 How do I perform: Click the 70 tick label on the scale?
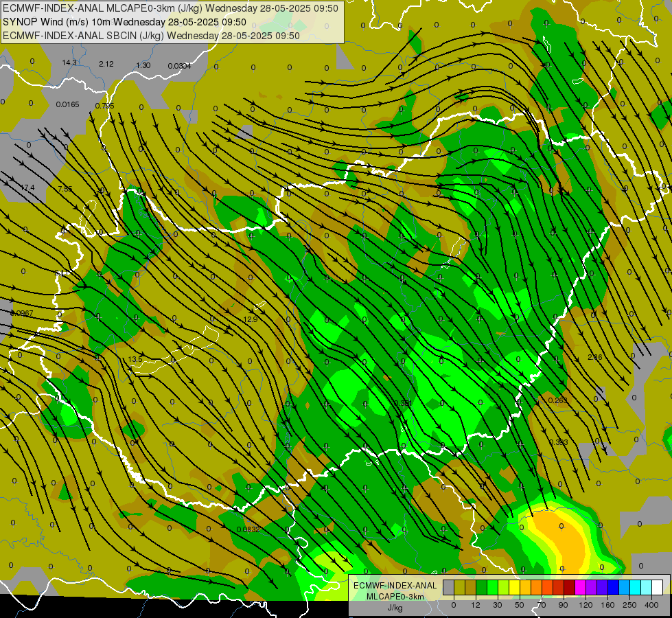click(x=542, y=605)
